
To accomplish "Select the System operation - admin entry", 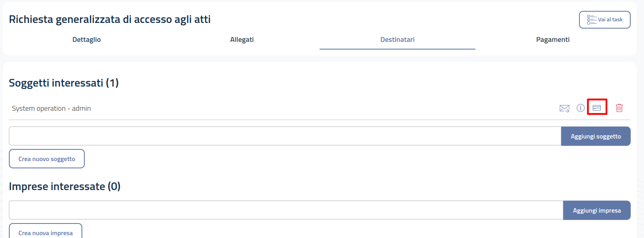I will [51, 108].
